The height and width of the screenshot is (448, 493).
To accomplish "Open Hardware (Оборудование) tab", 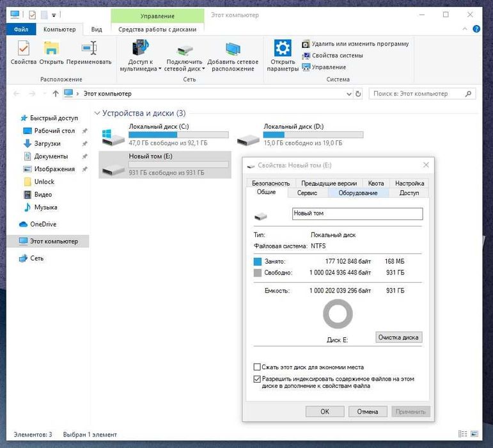I will [x=358, y=193].
